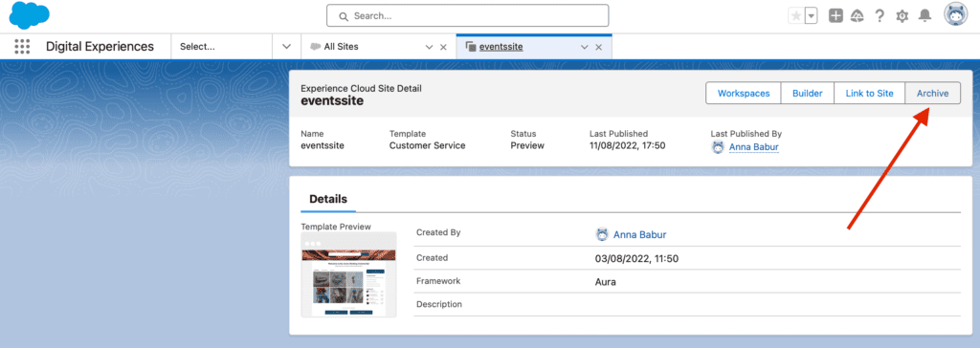Open the Notifications bell icon
980x348 pixels.
click(x=924, y=16)
